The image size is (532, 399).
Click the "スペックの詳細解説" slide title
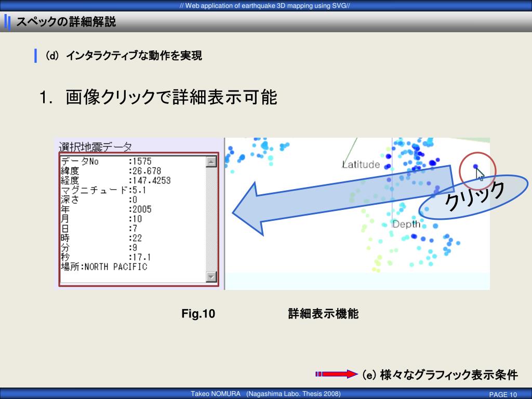[66, 22]
